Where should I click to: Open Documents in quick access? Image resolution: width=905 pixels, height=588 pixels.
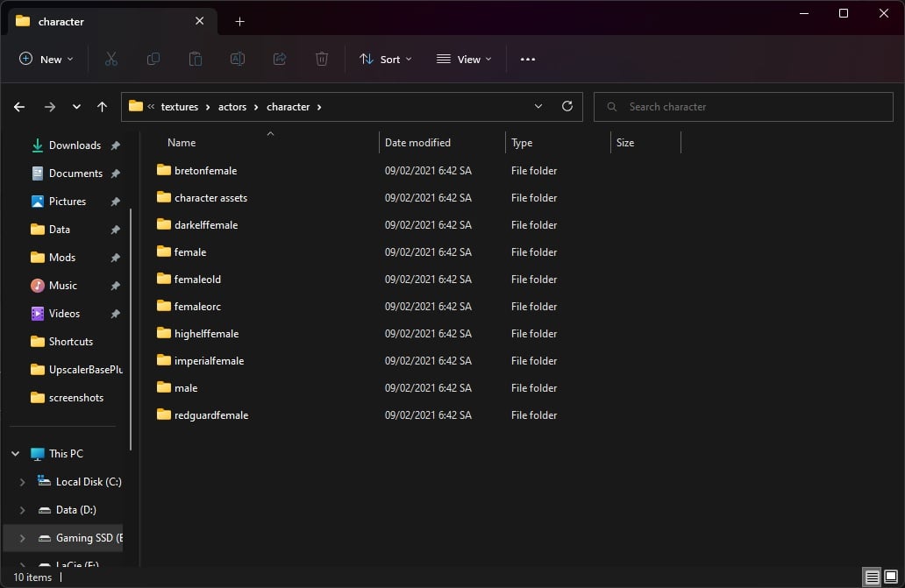click(x=75, y=173)
